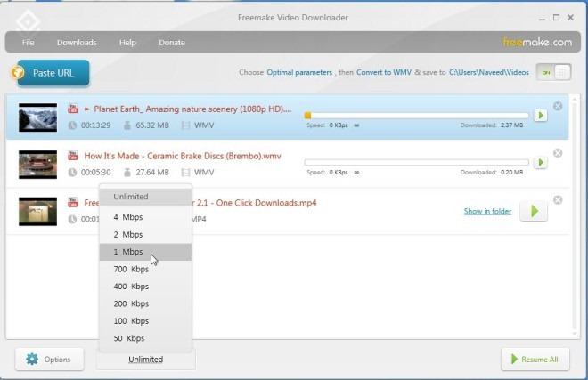Remove How It's Made download from list
Viewport: 588px width, 380px height.
point(558,153)
